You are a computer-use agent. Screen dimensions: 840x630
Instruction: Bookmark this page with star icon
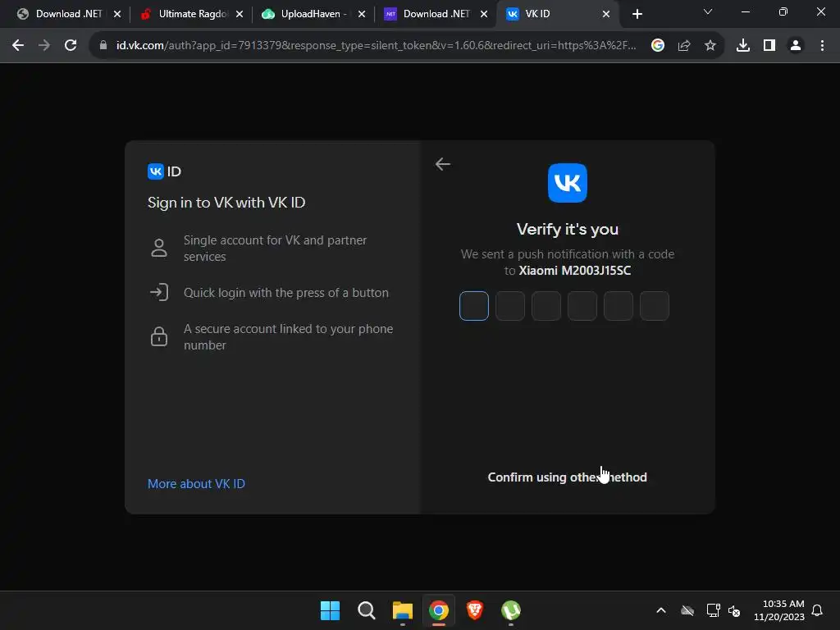[x=710, y=46]
